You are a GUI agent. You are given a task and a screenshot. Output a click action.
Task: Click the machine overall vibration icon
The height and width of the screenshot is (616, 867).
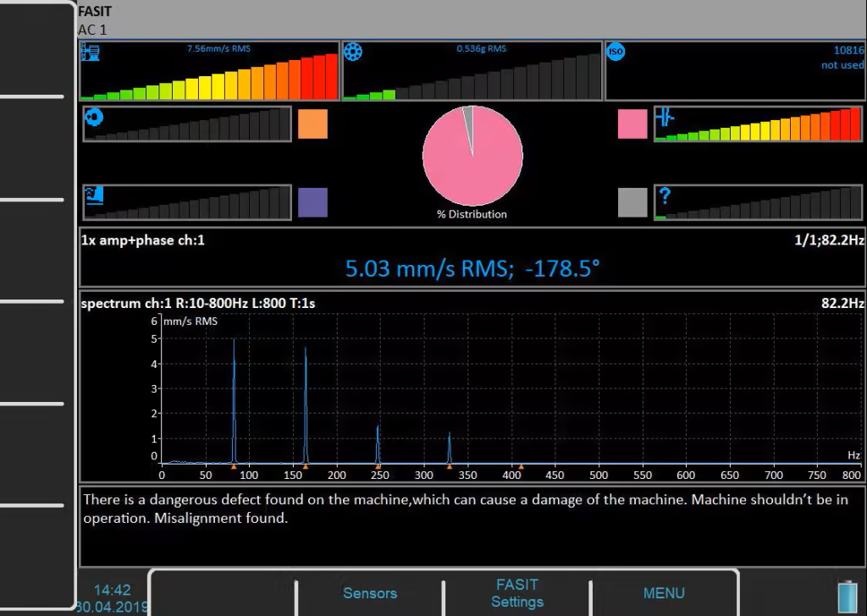tap(90, 52)
